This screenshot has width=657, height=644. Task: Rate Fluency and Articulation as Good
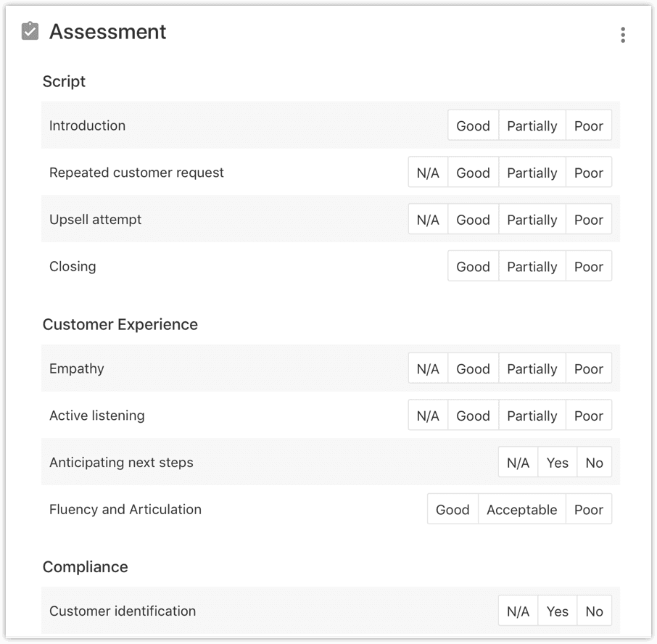pos(453,509)
